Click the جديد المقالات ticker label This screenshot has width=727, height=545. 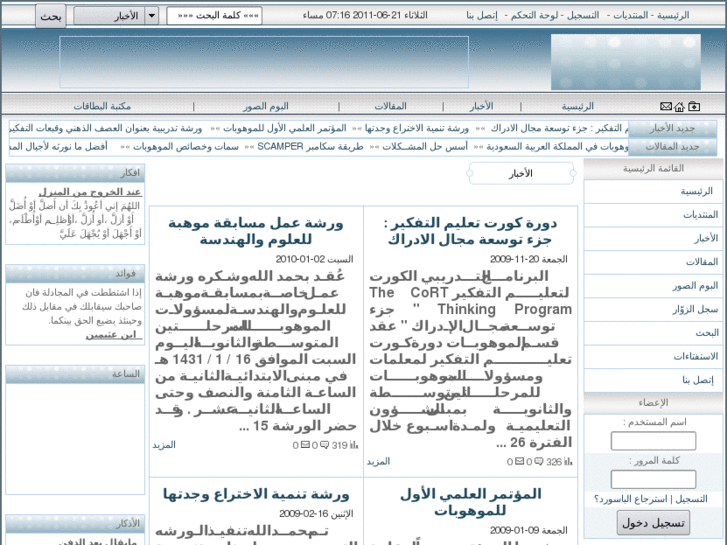pos(672,147)
